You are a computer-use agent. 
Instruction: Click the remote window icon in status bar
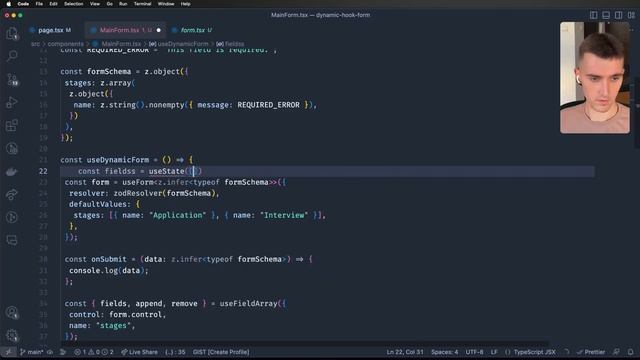point(8,352)
